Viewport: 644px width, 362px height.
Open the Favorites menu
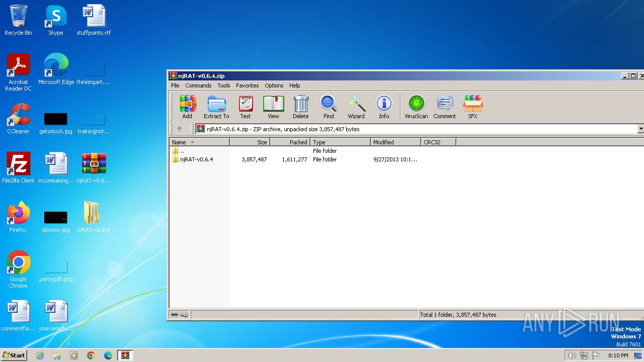pos(248,85)
